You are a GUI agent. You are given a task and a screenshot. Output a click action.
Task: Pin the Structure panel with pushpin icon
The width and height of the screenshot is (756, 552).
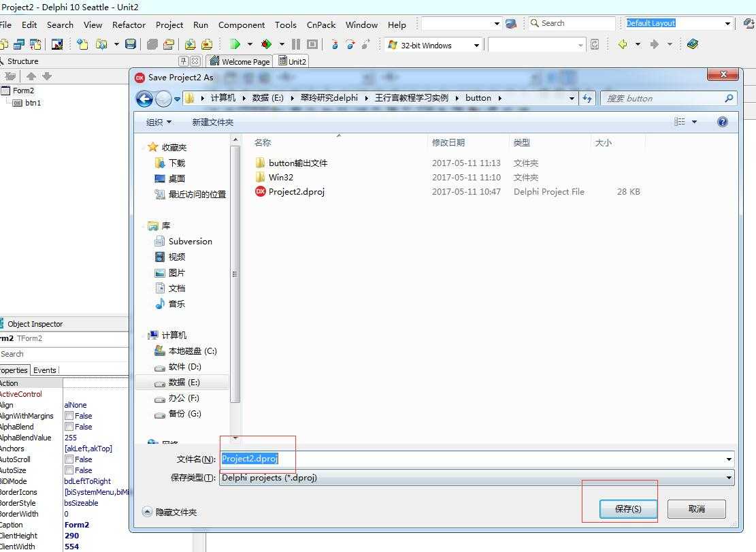coord(184,61)
